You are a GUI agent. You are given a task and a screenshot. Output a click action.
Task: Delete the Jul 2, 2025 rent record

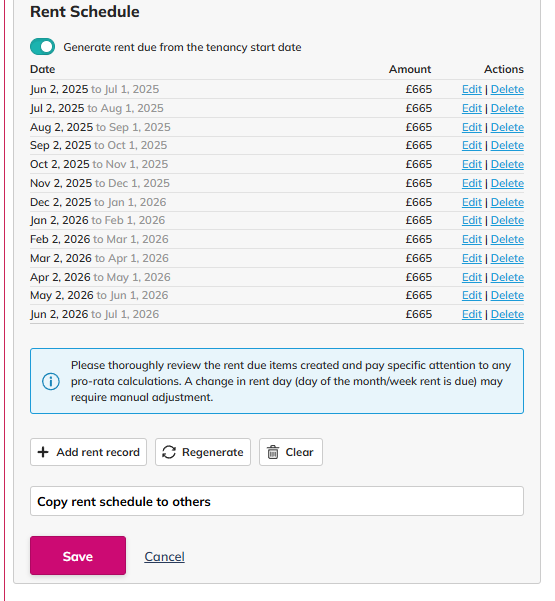point(507,108)
